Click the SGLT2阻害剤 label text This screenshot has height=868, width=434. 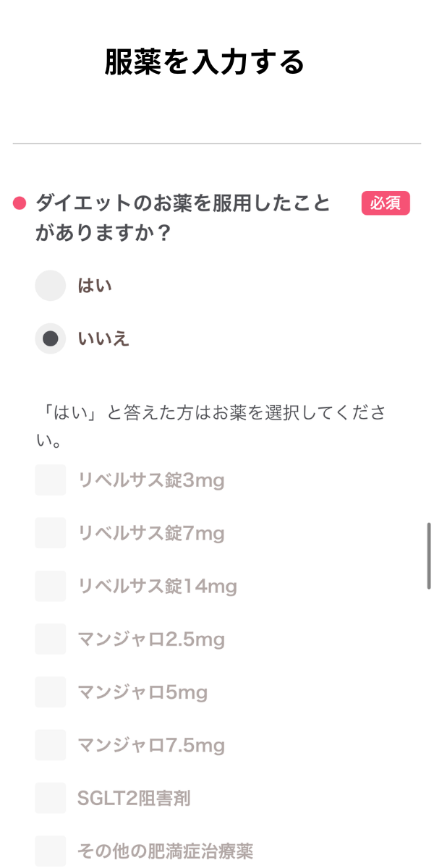coord(134,798)
